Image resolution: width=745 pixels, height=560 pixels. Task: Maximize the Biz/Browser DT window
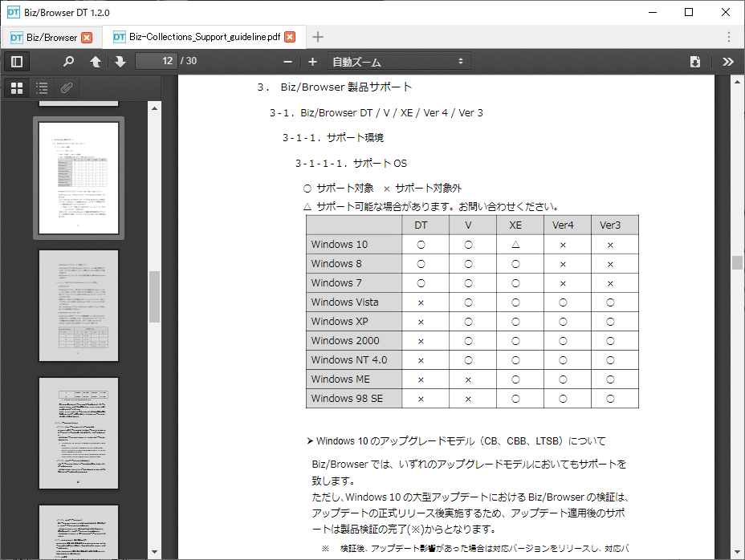[x=689, y=12]
